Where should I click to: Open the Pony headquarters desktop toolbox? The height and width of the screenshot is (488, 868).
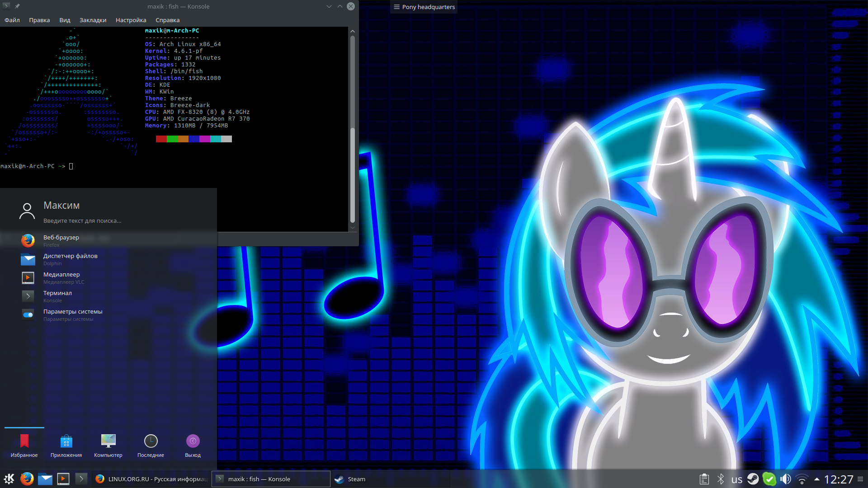point(424,7)
